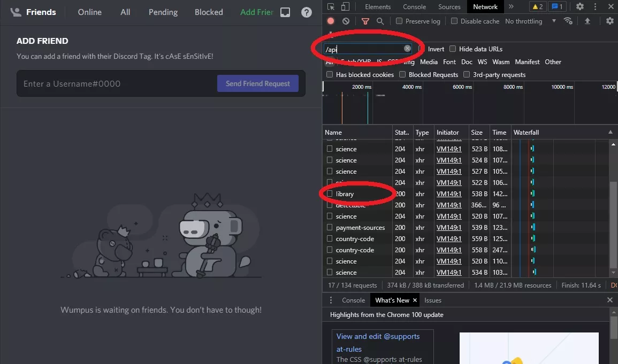Open the Console drawer tab
Viewport: 618px width, 364px height.
coord(353,300)
